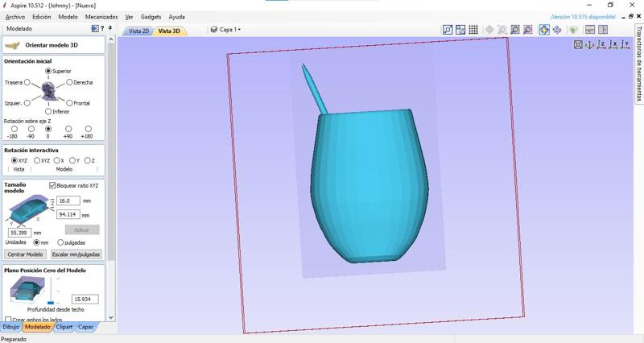Toggle the highlighted yellow material view icon
Screen dimensions: 644x343
click(544, 30)
